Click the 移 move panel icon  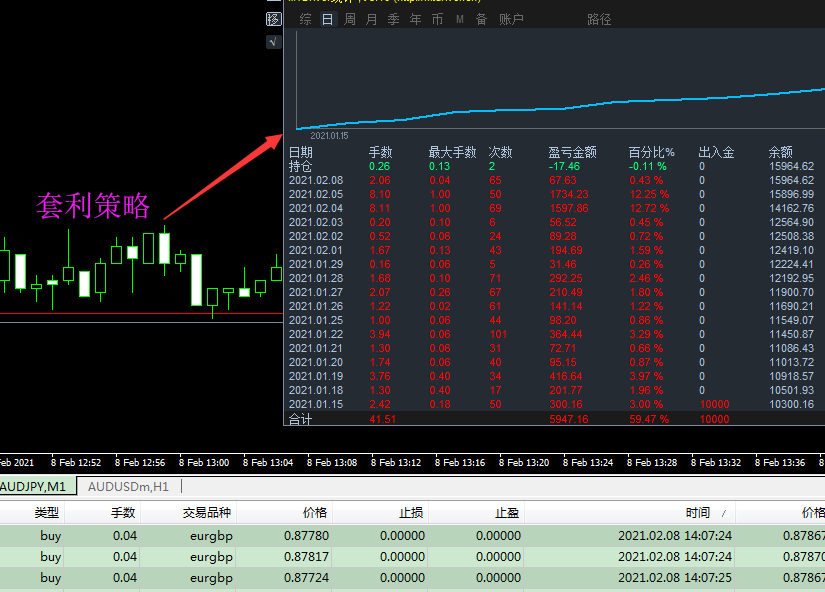[x=274, y=19]
